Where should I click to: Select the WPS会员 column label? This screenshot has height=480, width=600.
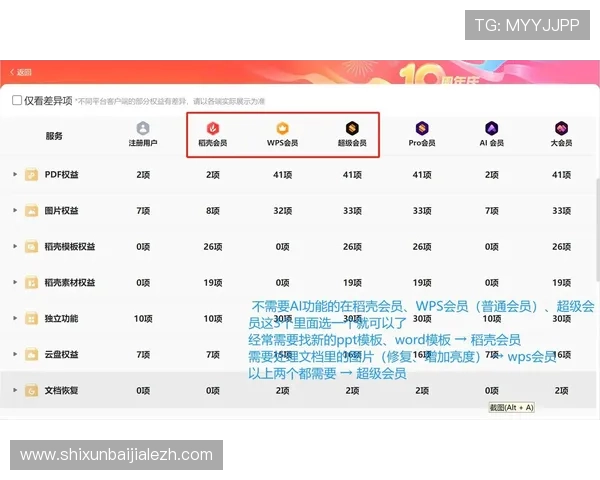pyautogui.click(x=282, y=143)
